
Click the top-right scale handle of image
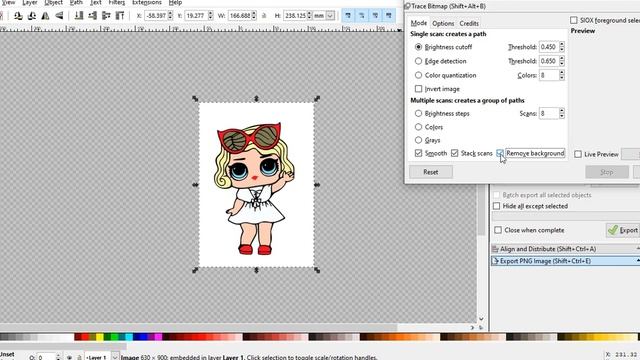[x=317, y=99]
